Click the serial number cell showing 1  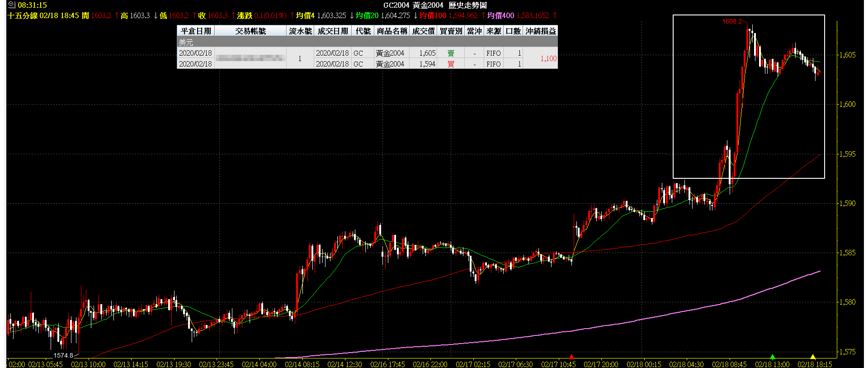pyautogui.click(x=300, y=58)
